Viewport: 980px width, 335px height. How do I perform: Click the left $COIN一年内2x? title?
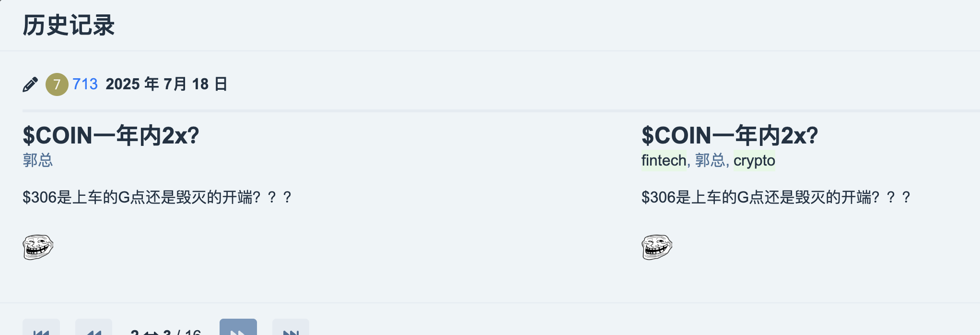(x=111, y=136)
